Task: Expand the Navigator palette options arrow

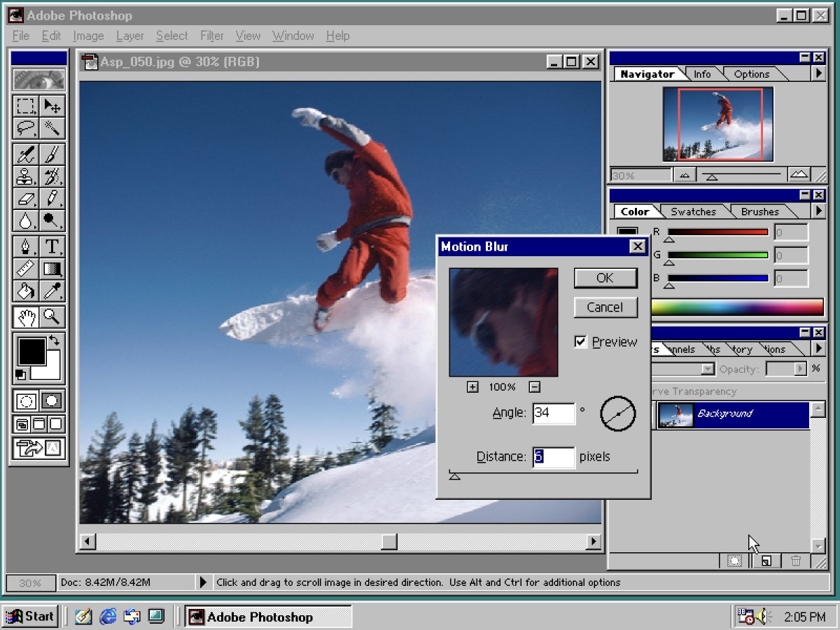Action: coord(818,73)
